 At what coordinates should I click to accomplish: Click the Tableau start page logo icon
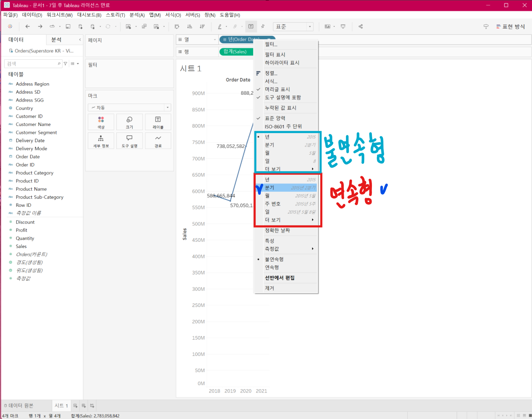pos(10,26)
